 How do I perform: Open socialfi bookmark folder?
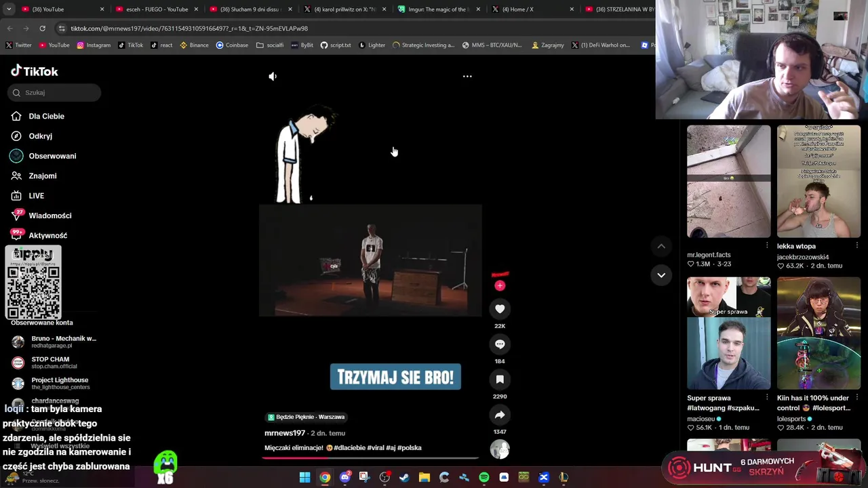270,45
